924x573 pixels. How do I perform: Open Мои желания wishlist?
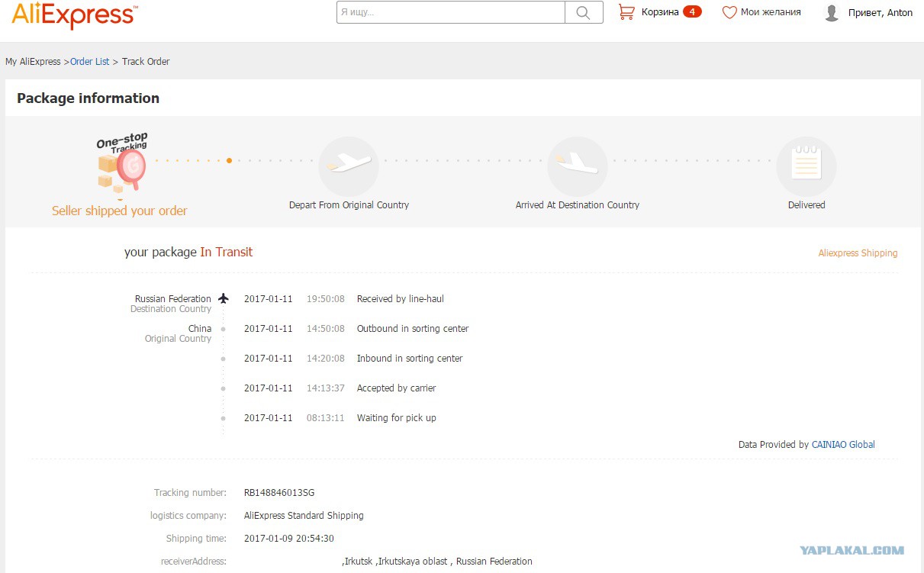click(771, 12)
